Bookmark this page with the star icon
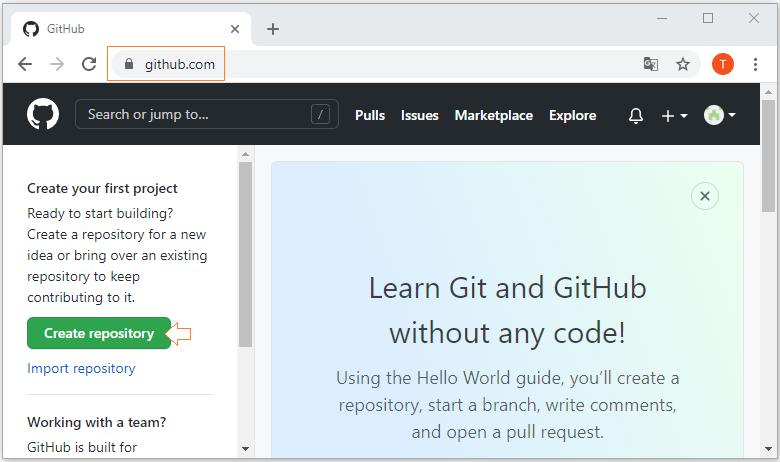 point(682,64)
